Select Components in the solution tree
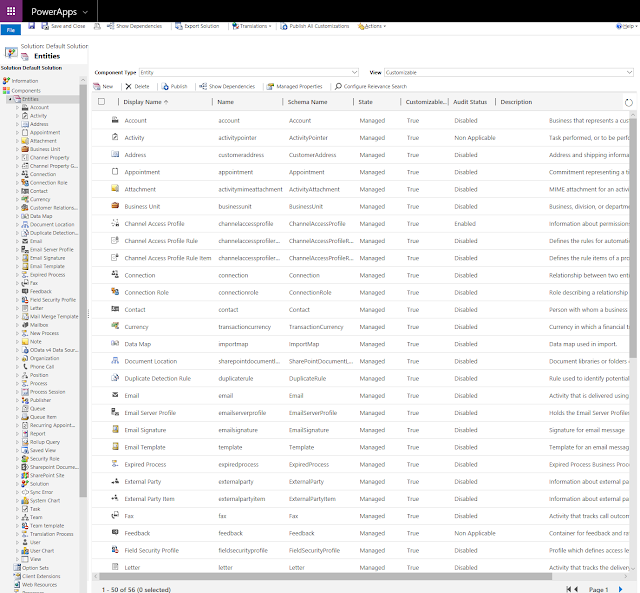Viewport: 640px width, 593px height. coord(26,91)
